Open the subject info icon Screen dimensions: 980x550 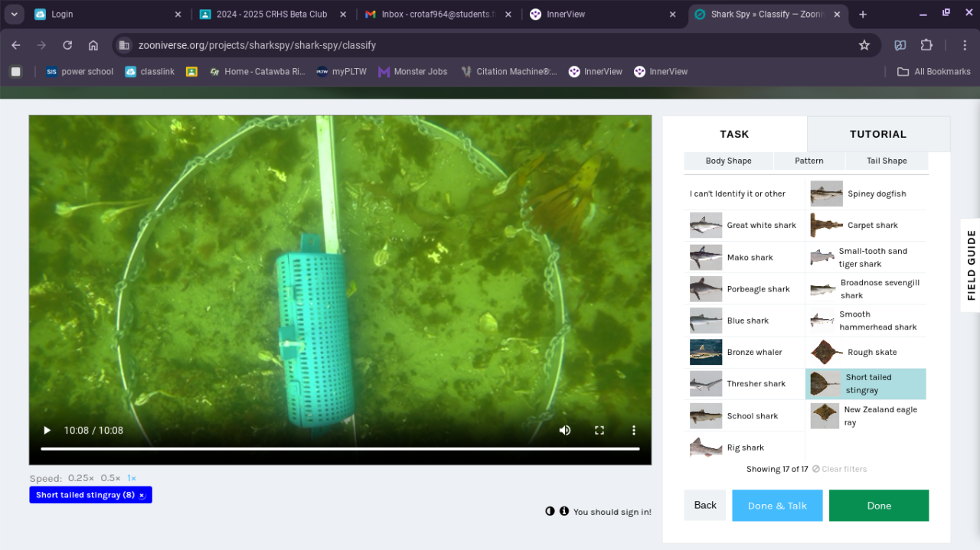point(564,511)
